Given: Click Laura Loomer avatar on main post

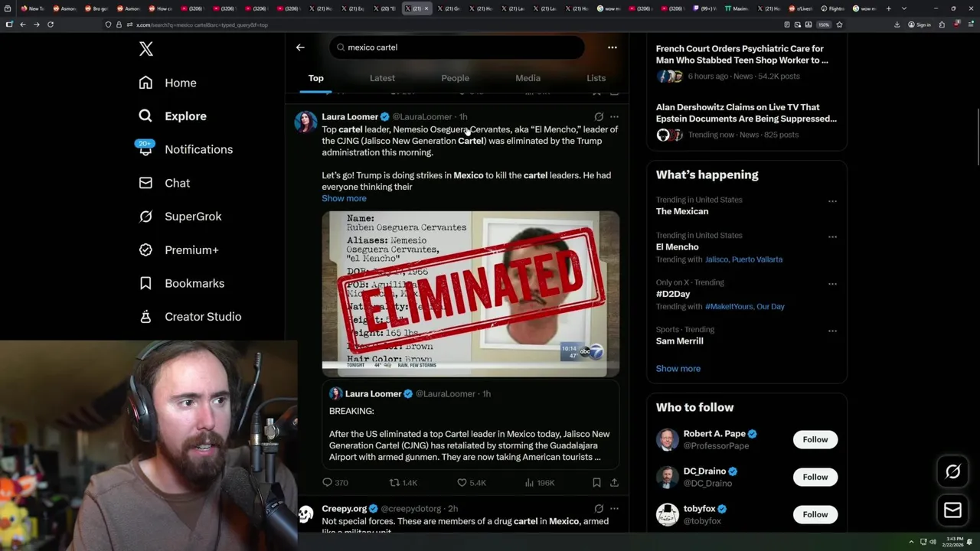Looking at the screenshot, I should 305,122.
